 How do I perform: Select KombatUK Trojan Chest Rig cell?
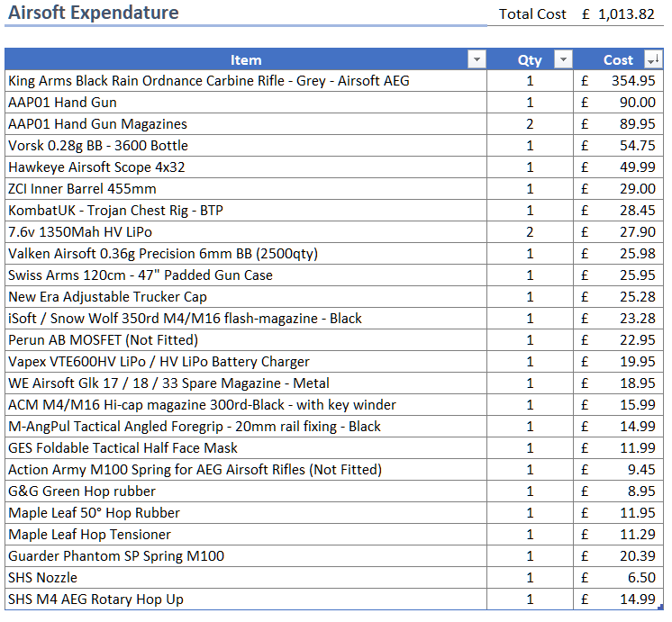[246, 211]
